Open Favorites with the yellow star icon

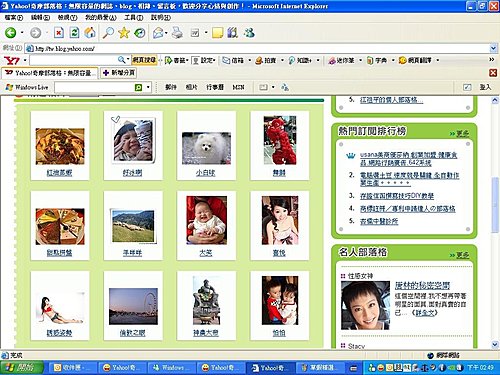click(x=124, y=33)
